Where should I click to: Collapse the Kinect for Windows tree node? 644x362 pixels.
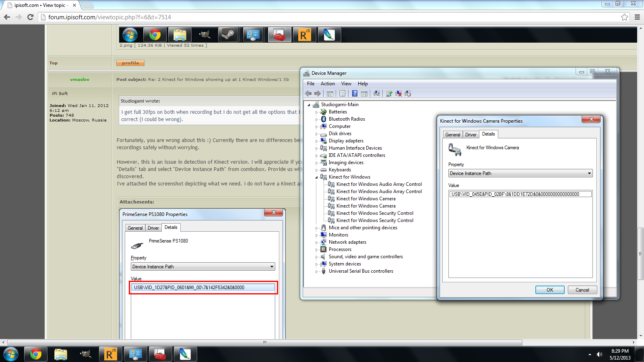tap(317, 177)
